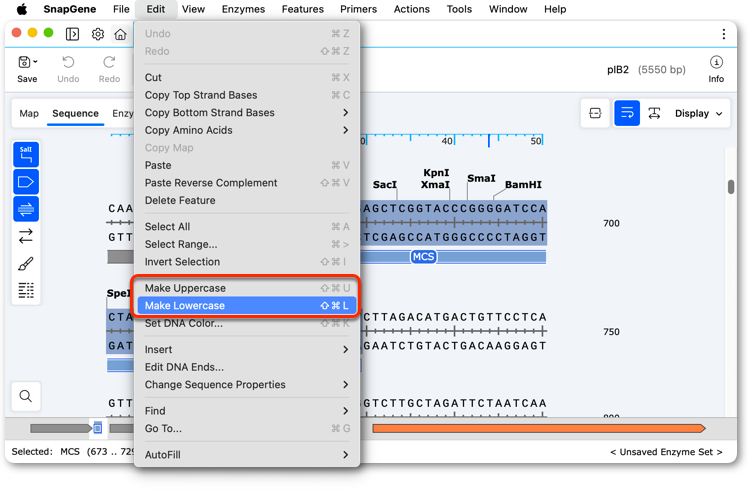Expand the AutoFill submenu
This screenshot has width=748, height=500.
(247, 455)
